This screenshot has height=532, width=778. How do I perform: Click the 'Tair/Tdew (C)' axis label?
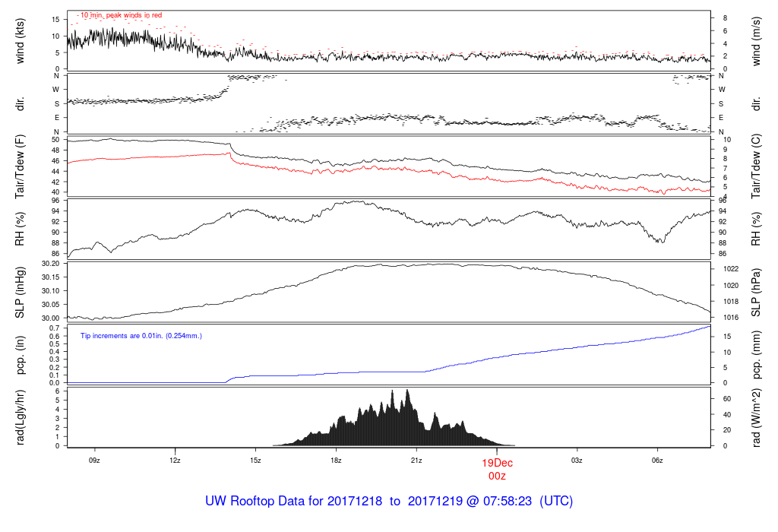coord(756,166)
